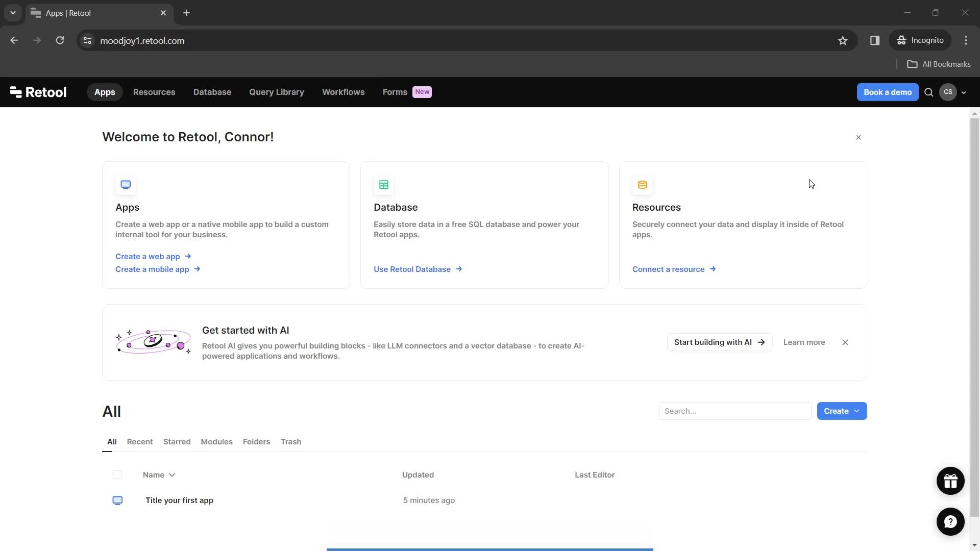The height and width of the screenshot is (551, 980).
Task: Click the help question mark icon
Action: (950, 521)
